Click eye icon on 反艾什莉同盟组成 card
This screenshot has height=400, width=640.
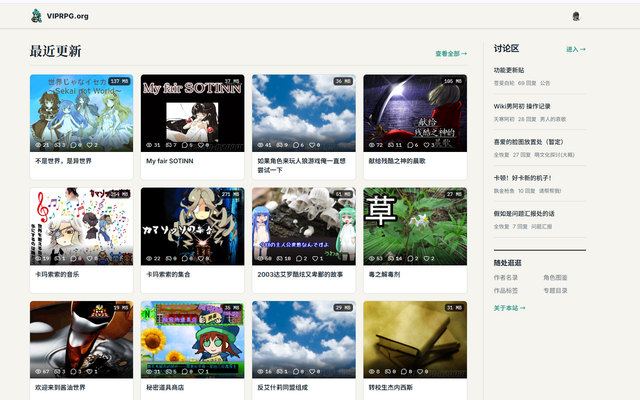point(260,371)
